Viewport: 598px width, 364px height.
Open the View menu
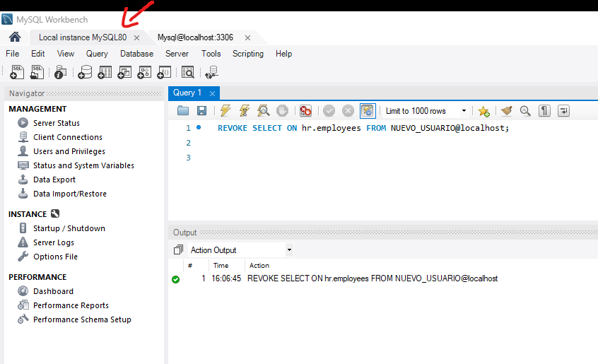66,54
